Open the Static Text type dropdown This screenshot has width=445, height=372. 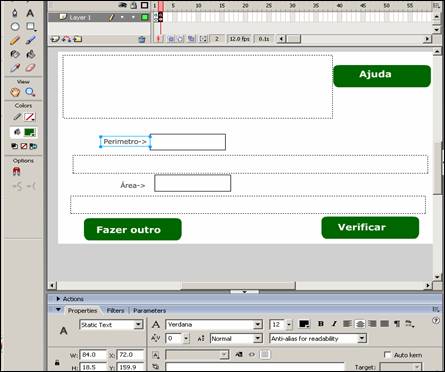(x=138, y=325)
